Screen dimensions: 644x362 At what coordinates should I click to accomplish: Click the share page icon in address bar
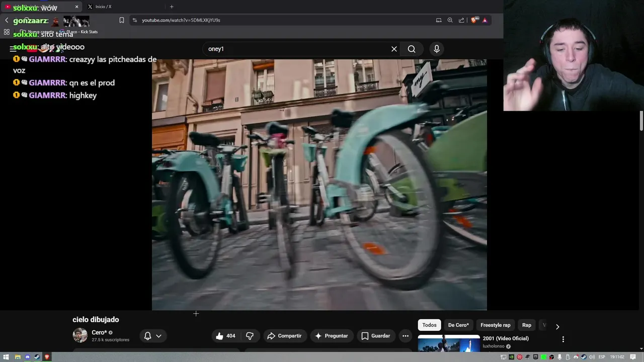pos(461,20)
